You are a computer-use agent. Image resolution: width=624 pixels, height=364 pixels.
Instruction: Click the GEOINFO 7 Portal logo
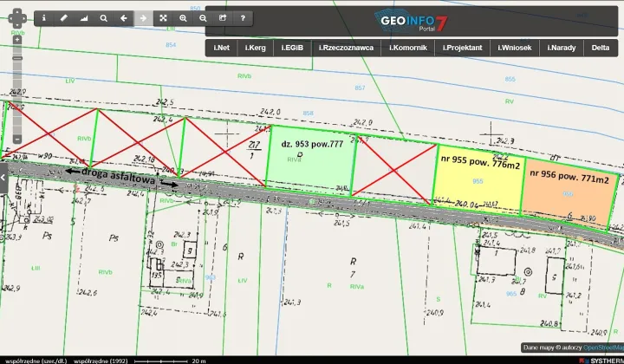(x=412, y=22)
